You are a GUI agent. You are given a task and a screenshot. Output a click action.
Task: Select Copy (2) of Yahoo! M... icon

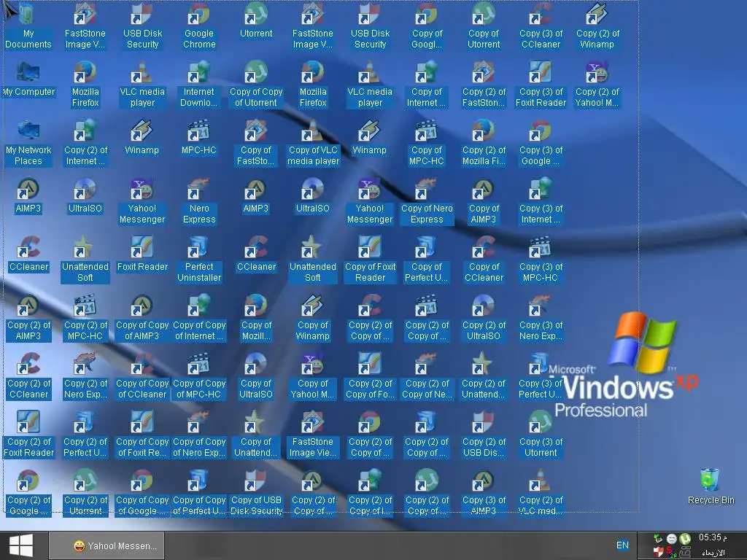(597, 85)
